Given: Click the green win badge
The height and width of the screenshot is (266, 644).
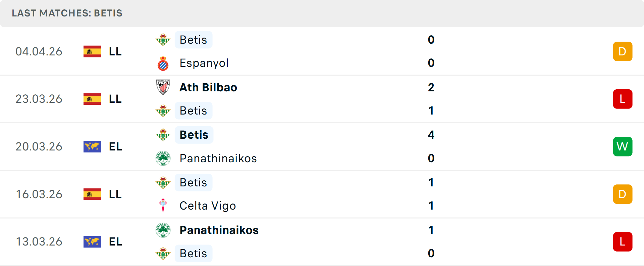Looking at the screenshot, I should (x=623, y=146).
